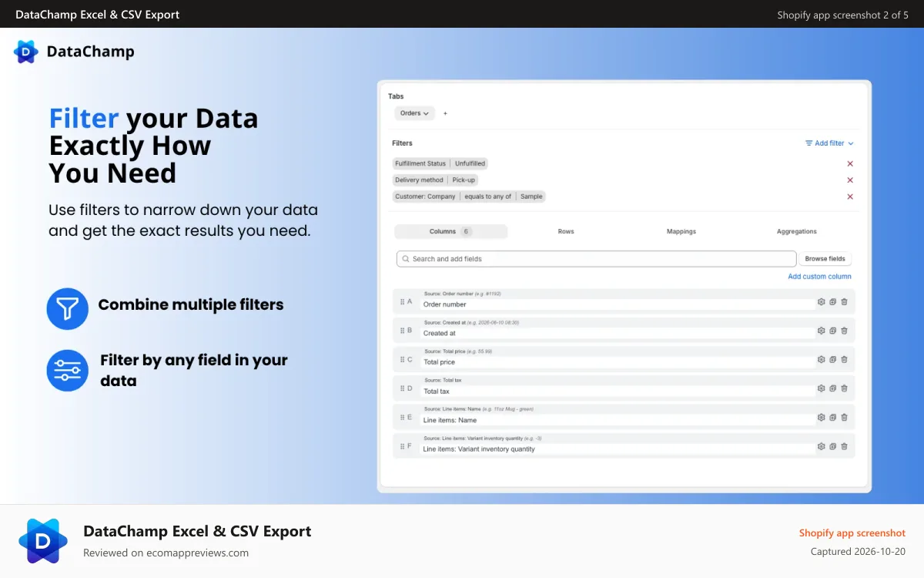The height and width of the screenshot is (578, 924).
Task: Delete the Variant inventory quantity column
Action: point(844,446)
